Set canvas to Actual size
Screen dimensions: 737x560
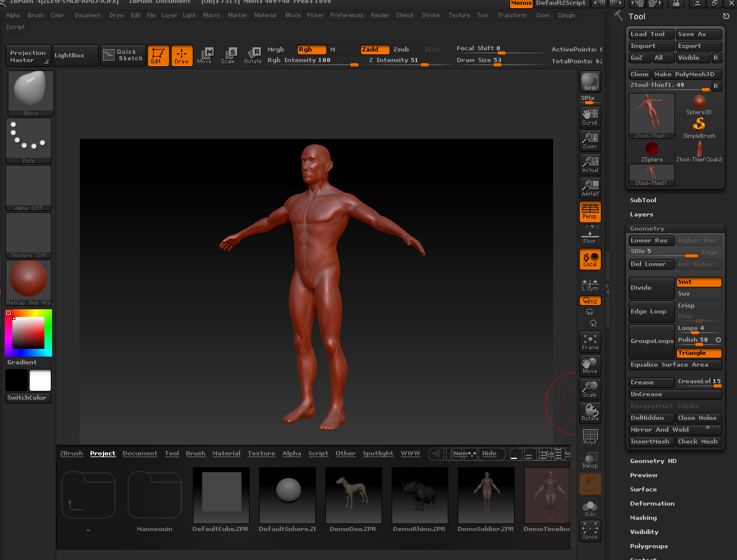pos(590,164)
